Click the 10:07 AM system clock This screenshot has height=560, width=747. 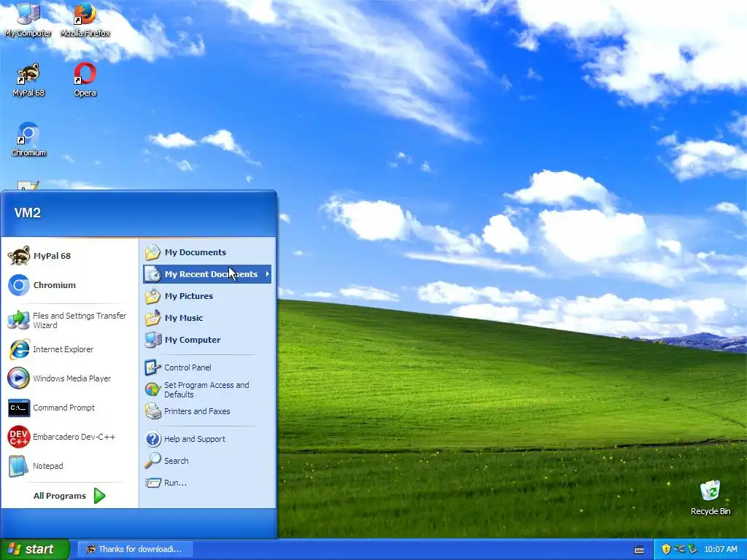[x=720, y=549]
